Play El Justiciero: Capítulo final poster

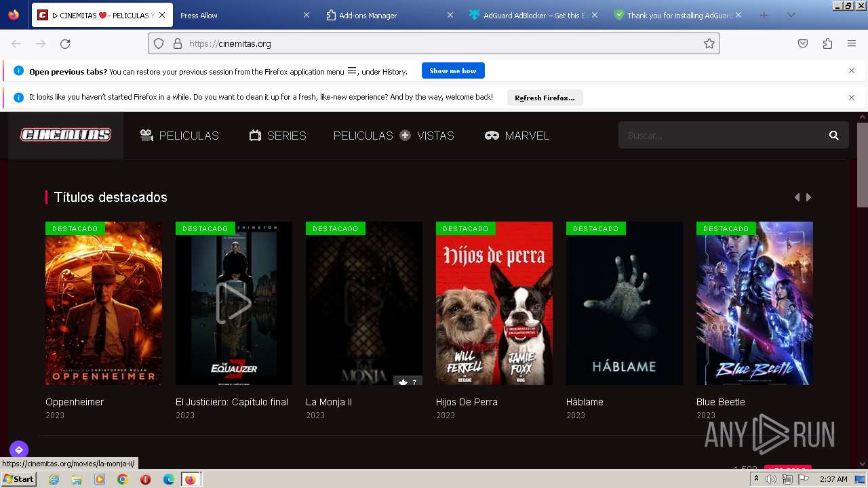234,303
